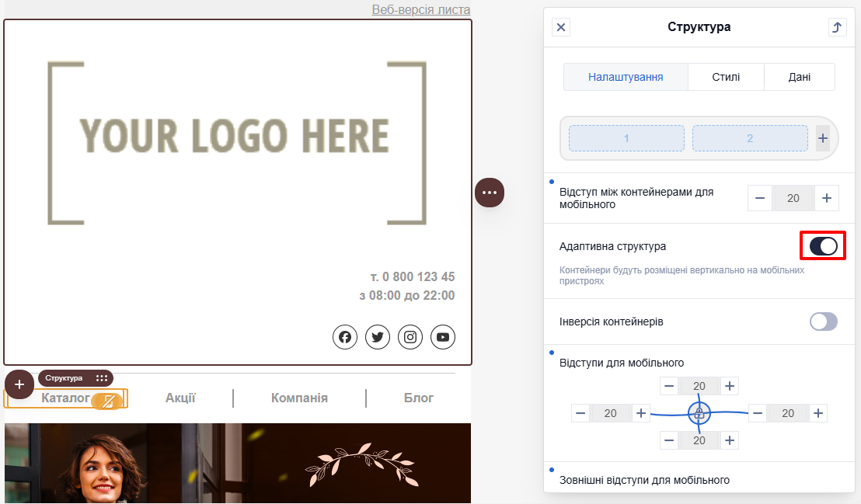
Task: Add a new structure with the round plus button
Action: [19, 384]
